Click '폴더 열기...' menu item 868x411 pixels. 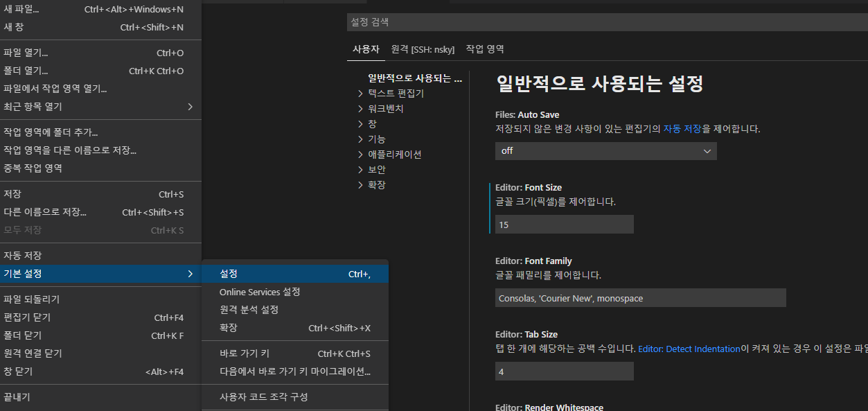[x=100, y=71]
